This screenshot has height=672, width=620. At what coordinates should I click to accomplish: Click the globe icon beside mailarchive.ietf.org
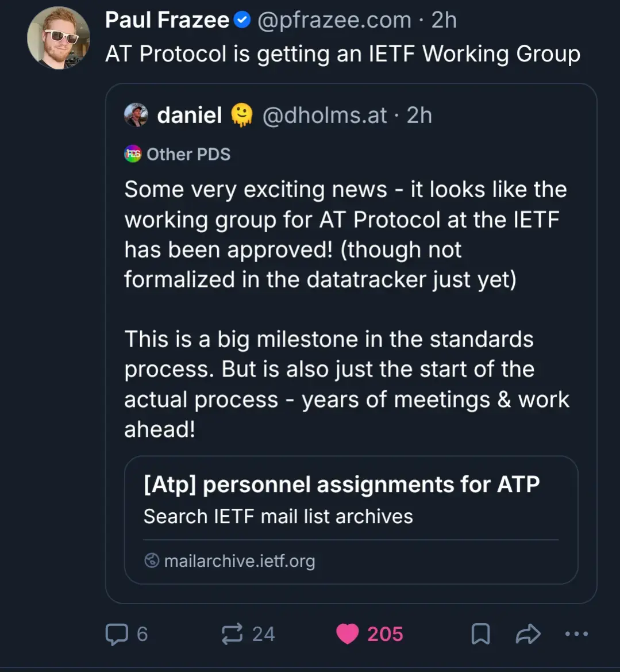[x=152, y=560]
